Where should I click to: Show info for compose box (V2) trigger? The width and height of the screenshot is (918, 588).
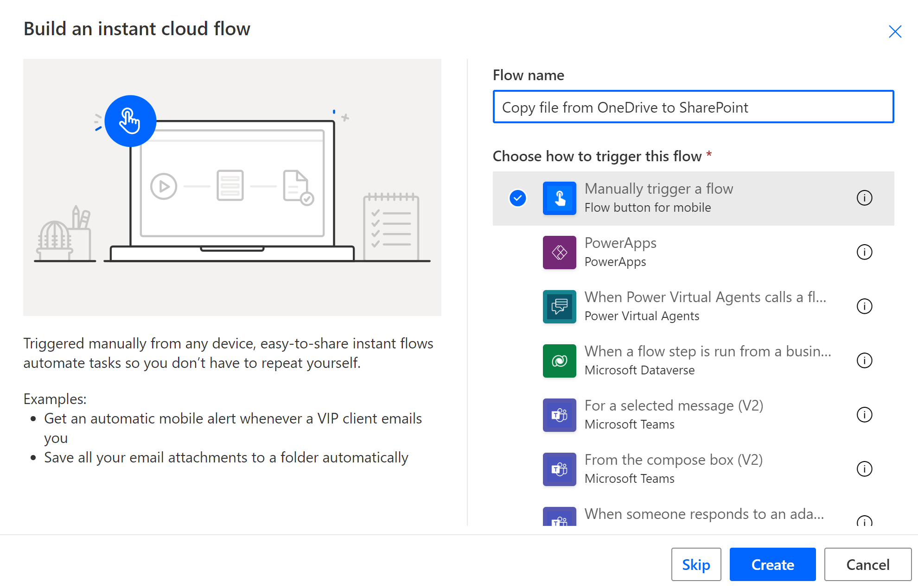pyautogui.click(x=864, y=469)
